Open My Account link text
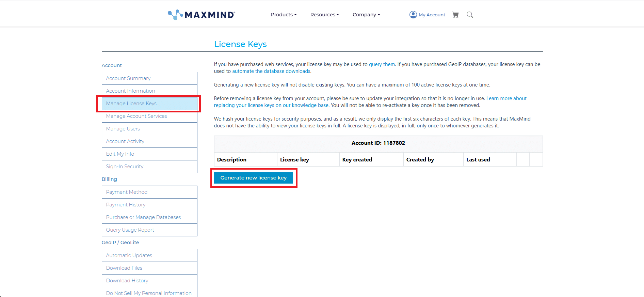The height and width of the screenshot is (297, 644). pos(432,15)
